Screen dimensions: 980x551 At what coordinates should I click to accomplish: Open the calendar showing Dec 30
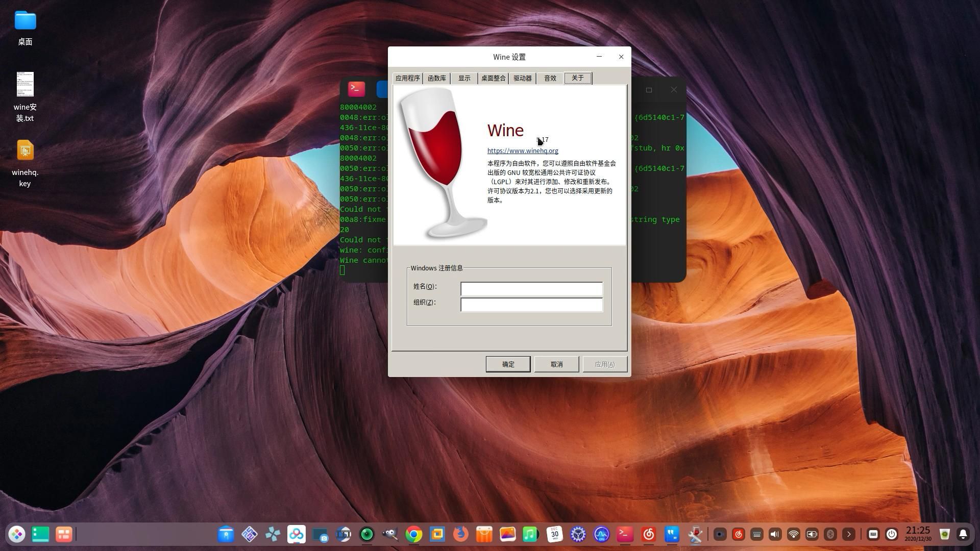554,534
